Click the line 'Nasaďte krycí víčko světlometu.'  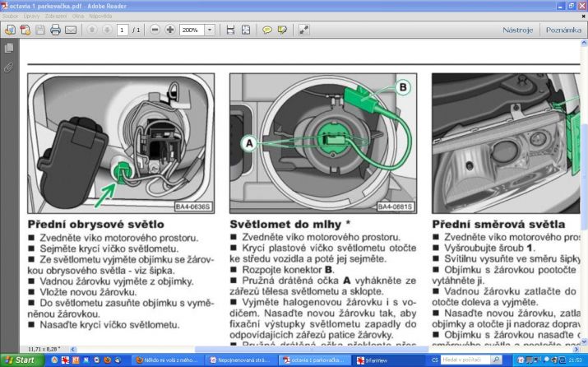[x=109, y=324]
